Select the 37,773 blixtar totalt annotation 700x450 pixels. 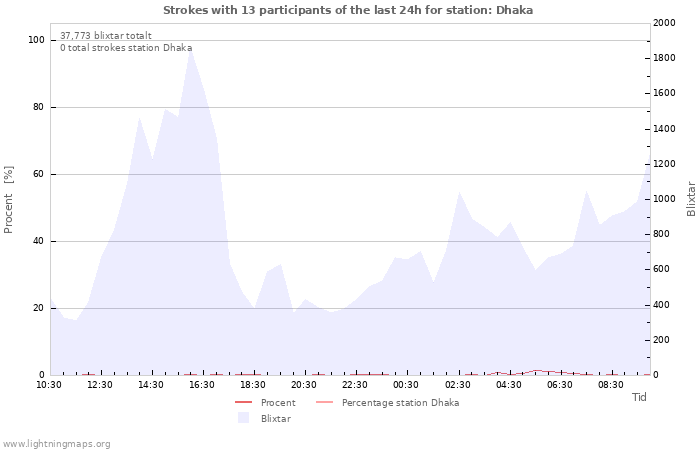tap(106, 35)
